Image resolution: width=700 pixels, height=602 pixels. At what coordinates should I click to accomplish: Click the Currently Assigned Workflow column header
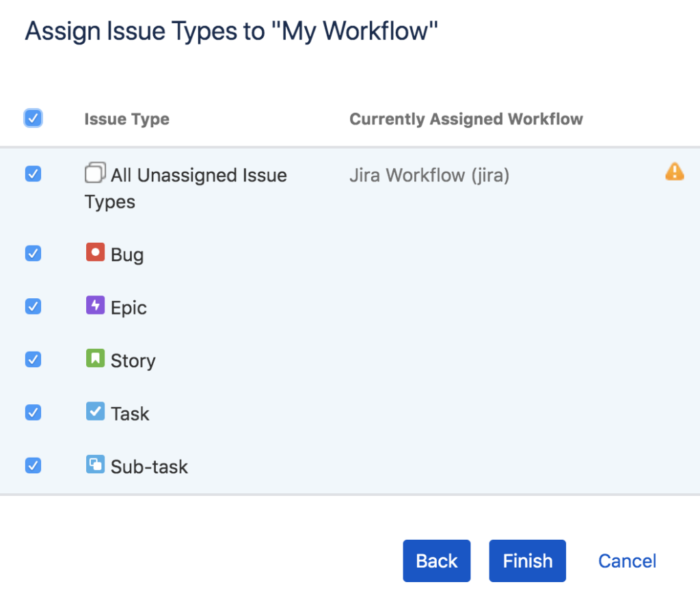click(x=466, y=118)
